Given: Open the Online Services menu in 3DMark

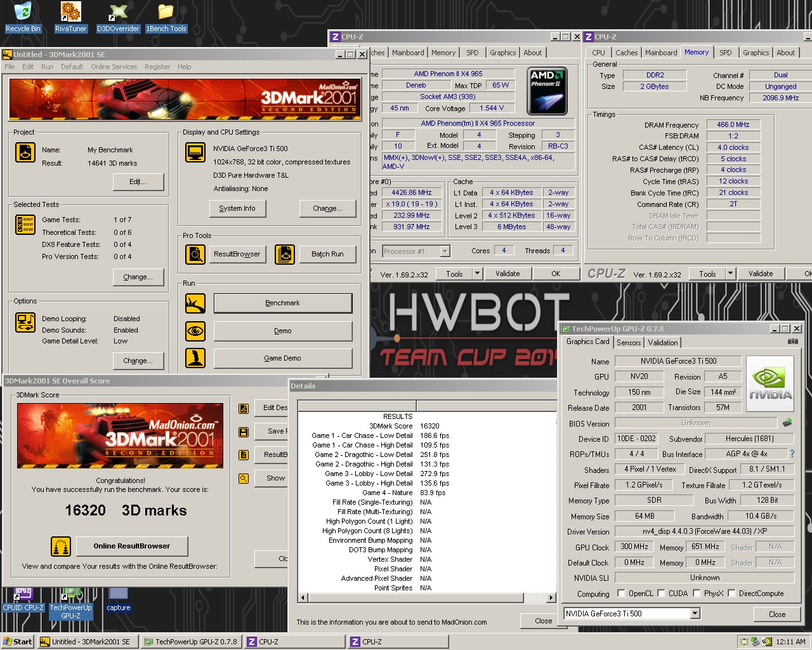Looking at the screenshot, I should pos(114,67).
